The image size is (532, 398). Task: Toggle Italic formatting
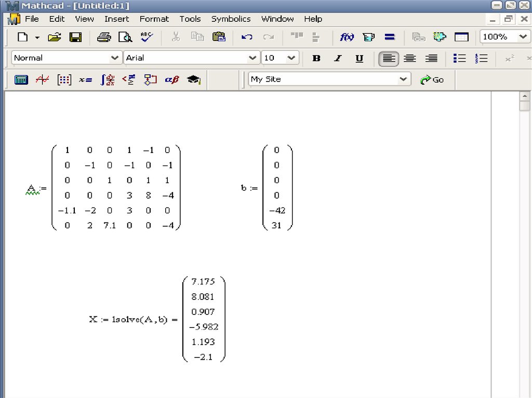coord(338,58)
